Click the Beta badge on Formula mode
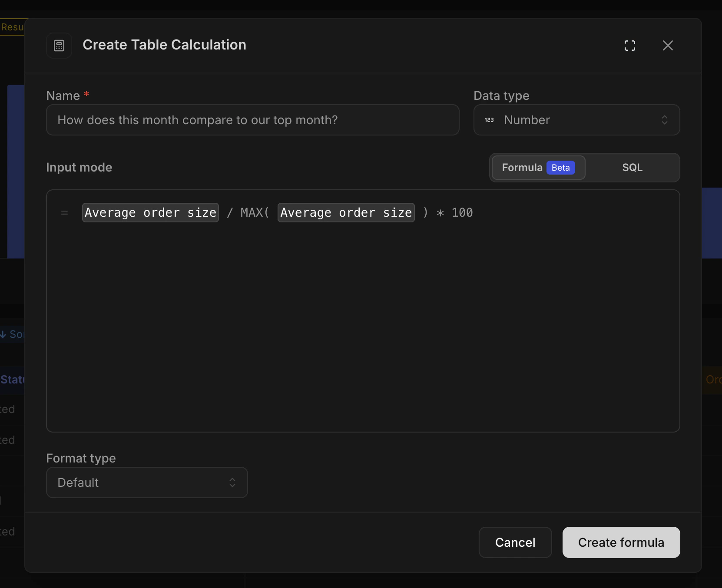 [x=561, y=168]
